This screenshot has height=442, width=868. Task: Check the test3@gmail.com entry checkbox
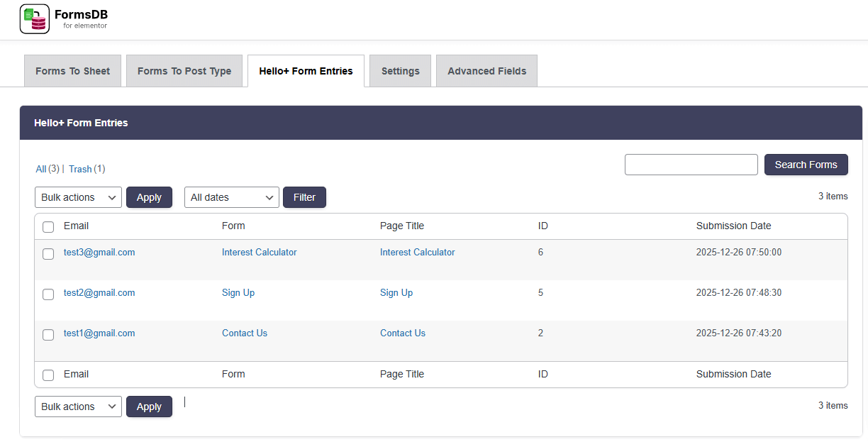pos(48,254)
